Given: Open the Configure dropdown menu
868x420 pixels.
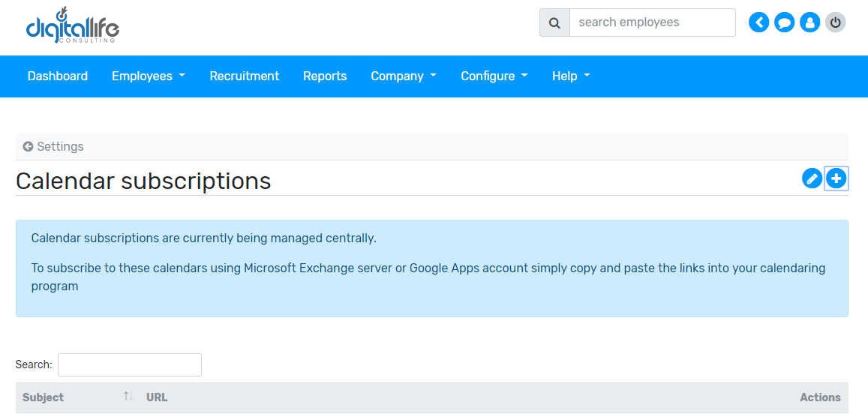Looking at the screenshot, I should 494,76.
